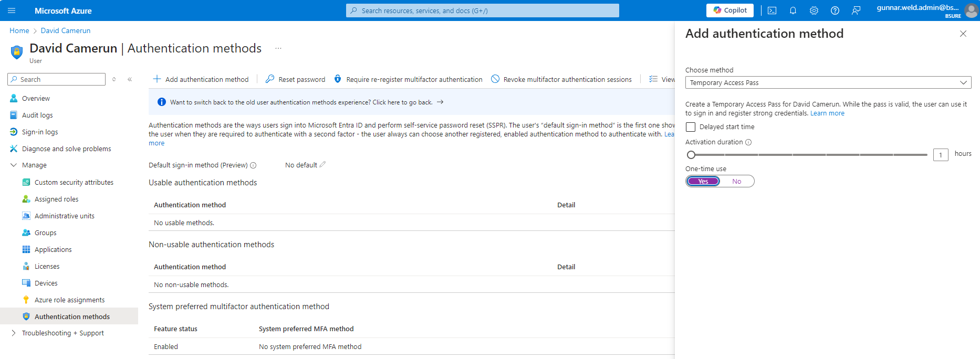Open portal settings gear icon
The image size is (980, 359).
pos(814,10)
